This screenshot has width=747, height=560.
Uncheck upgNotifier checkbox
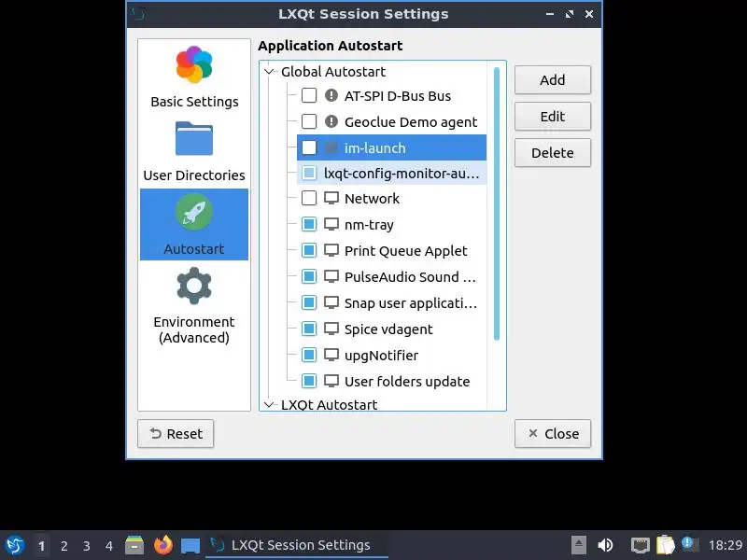click(x=309, y=355)
